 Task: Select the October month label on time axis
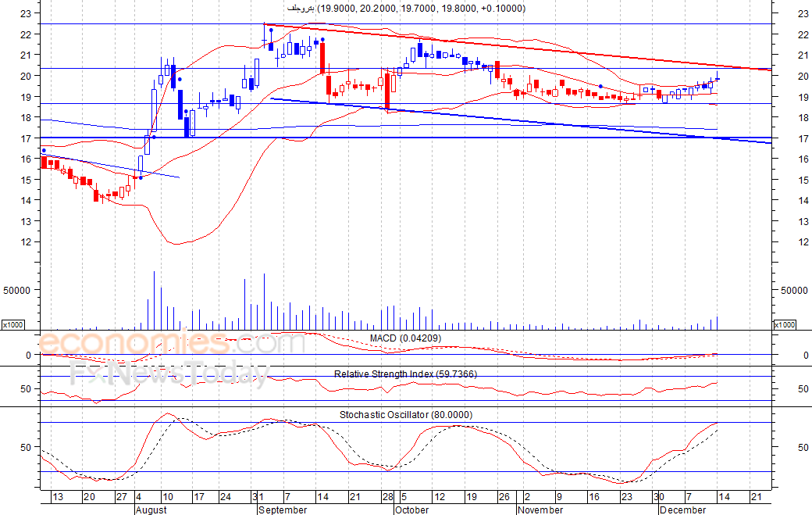click(411, 510)
